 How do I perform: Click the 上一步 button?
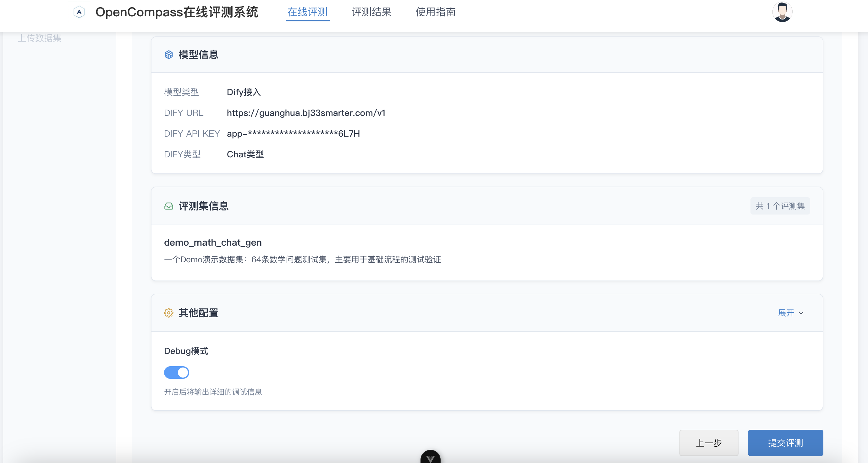pos(709,443)
